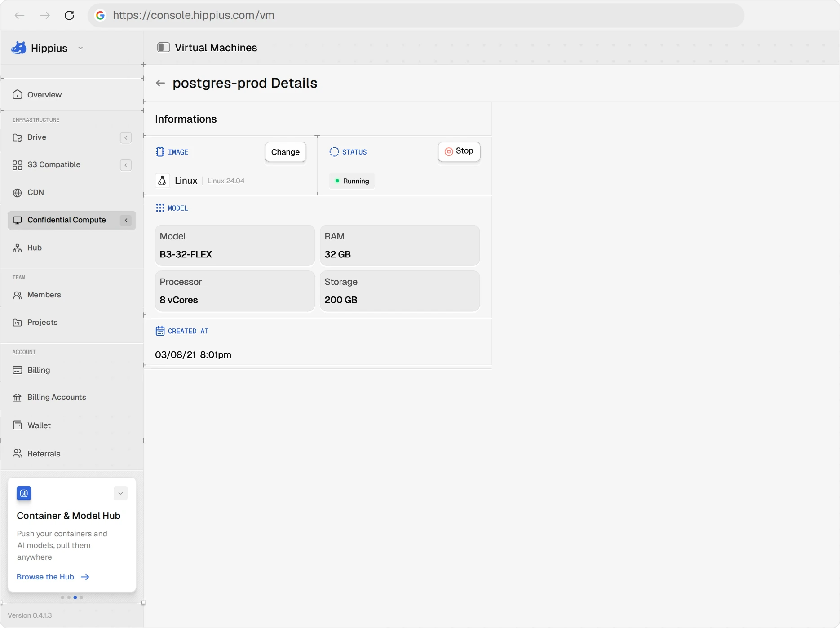Click the Hub network icon
The height and width of the screenshot is (628, 840).
click(x=18, y=248)
